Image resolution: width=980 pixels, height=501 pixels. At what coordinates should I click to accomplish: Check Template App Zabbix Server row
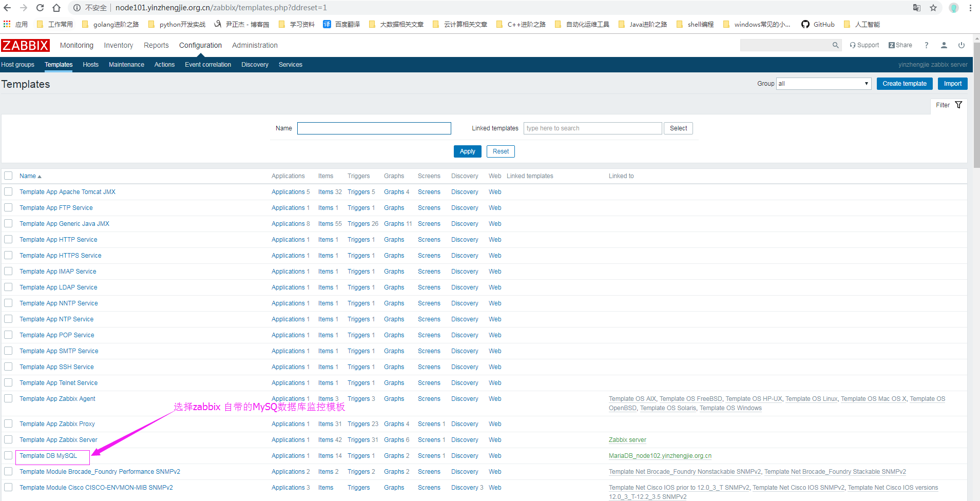(x=8, y=439)
